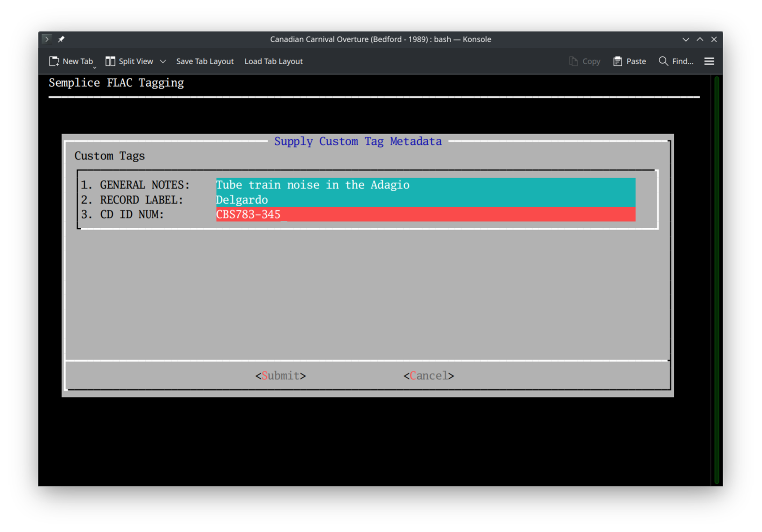Screen dimensions: 762x532
Task: Toggle the pin-window icon in the titlebar
Action: 61,39
